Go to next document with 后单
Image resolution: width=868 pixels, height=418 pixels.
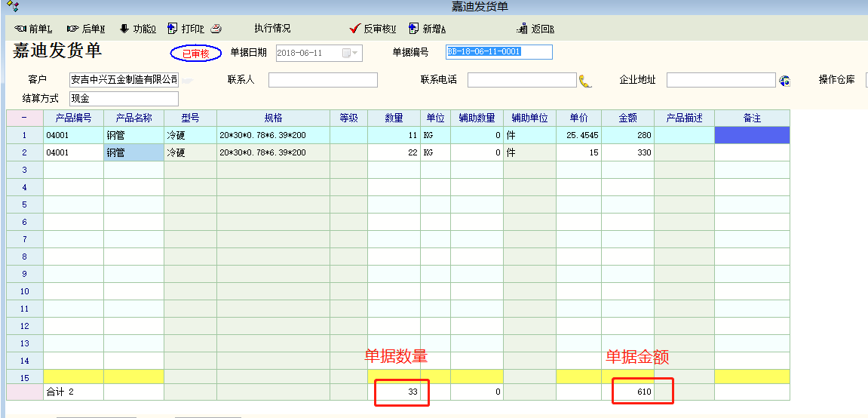86,29
